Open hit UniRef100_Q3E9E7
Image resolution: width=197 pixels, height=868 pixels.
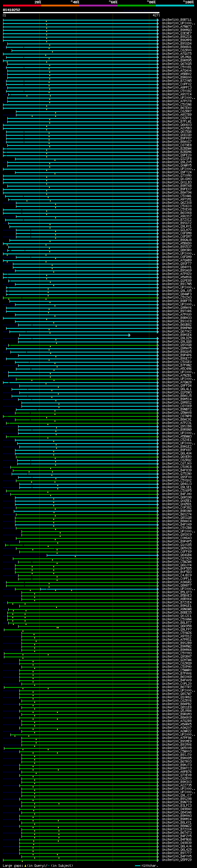click(x=176, y=33)
